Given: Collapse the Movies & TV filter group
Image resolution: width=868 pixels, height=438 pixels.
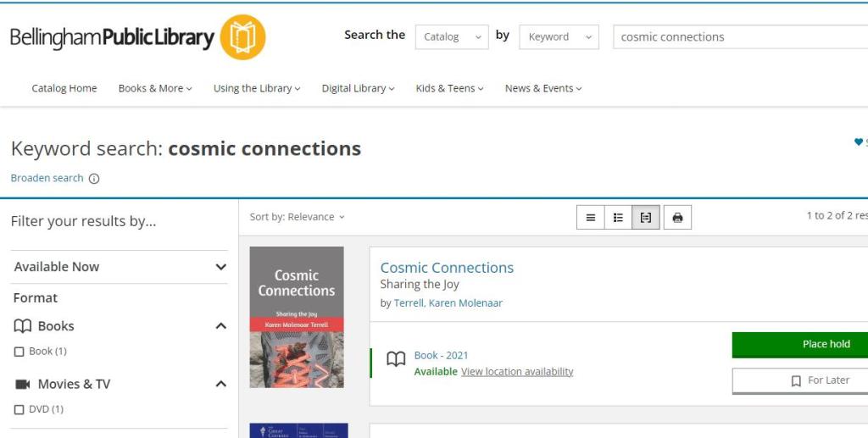Looking at the screenshot, I should 220,384.
